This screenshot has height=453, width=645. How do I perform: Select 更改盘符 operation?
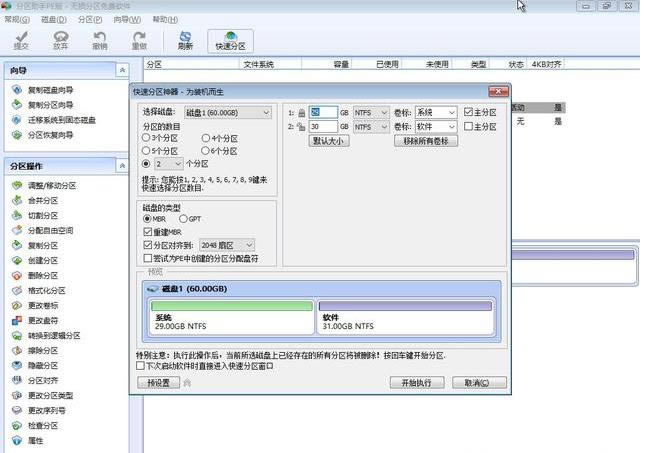coord(43,321)
